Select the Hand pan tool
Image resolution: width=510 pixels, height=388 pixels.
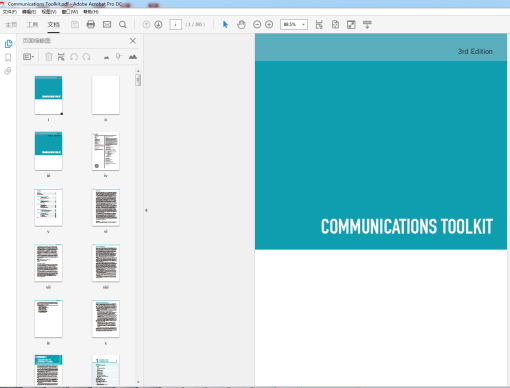(x=241, y=24)
